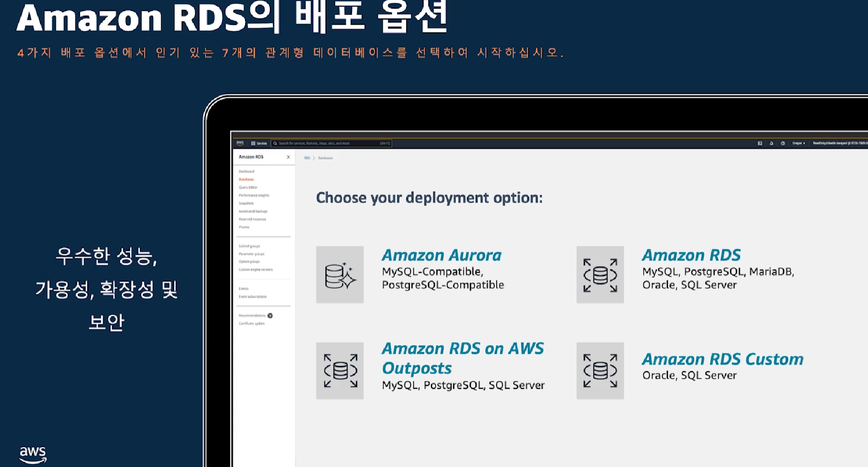Click the Amazon Aurora database icon
The image size is (868, 467).
(x=340, y=275)
